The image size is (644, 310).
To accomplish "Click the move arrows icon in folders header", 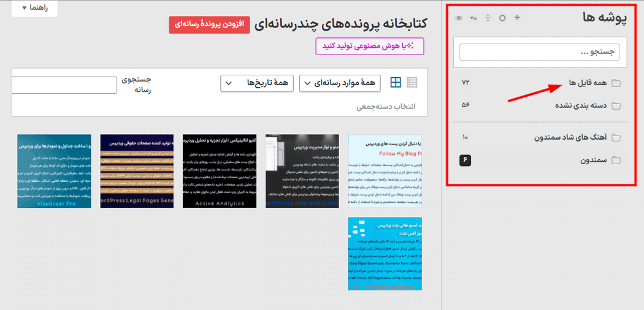I will (488, 18).
